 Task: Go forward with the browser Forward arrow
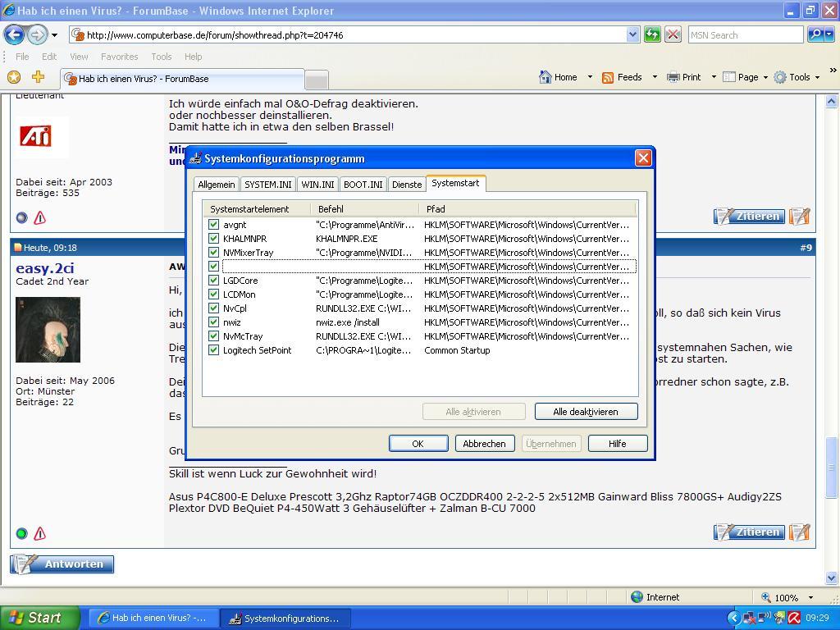(x=38, y=35)
